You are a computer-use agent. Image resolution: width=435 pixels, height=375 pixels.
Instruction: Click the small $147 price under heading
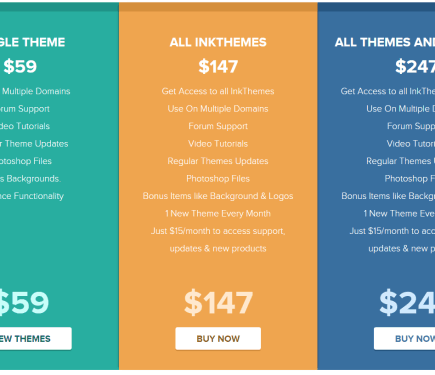(218, 66)
